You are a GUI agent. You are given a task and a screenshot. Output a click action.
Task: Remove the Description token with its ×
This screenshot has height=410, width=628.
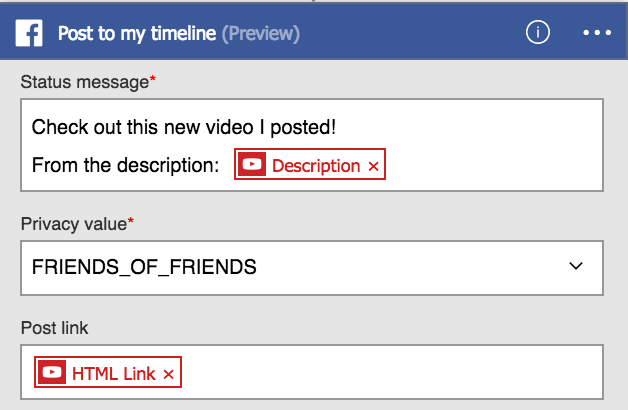pos(374,167)
